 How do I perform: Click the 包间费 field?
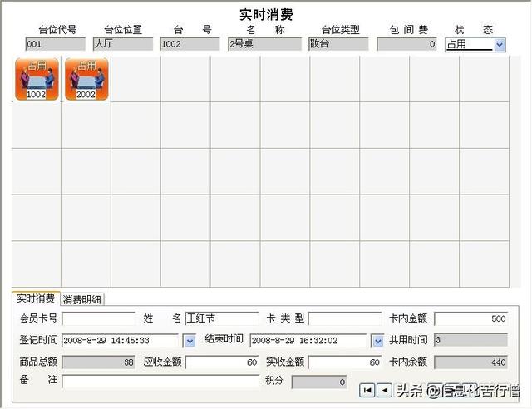[406, 44]
